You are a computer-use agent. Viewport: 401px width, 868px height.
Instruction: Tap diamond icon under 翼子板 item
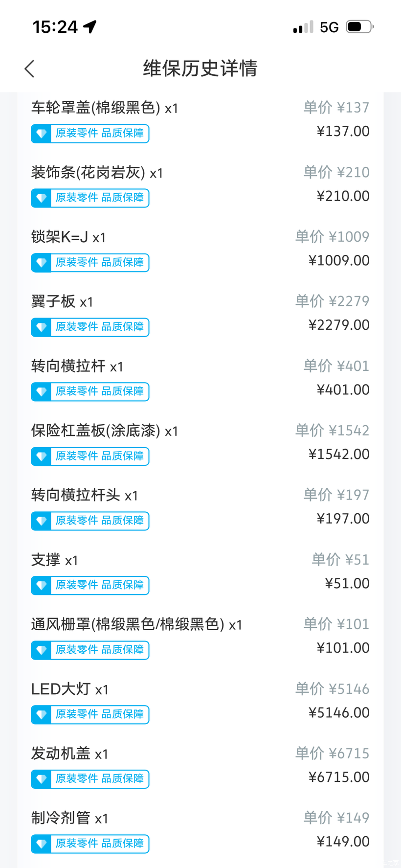41,327
